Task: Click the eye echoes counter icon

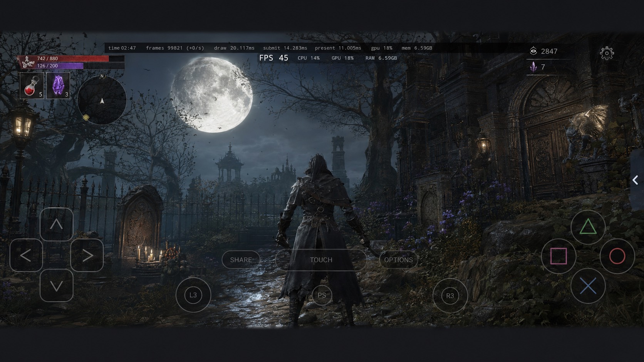Action: (x=533, y=51)
